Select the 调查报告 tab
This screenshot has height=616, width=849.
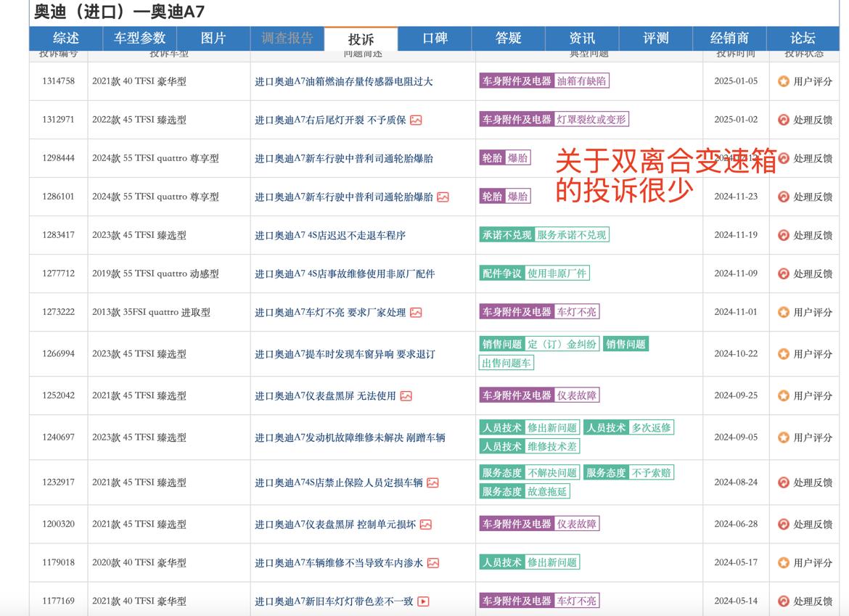[x=287, y=38]
